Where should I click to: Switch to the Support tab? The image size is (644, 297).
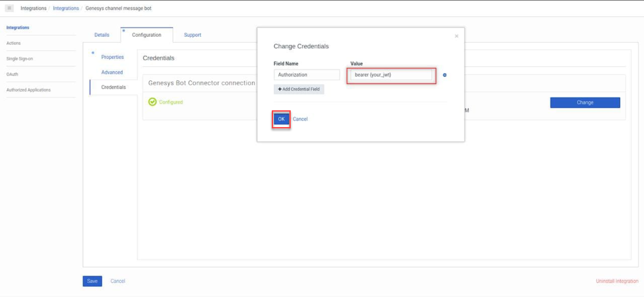point(192,35)
